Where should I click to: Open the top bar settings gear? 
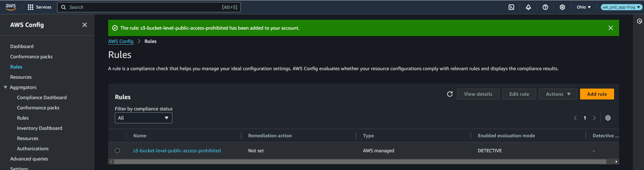(x=562, y=7)
